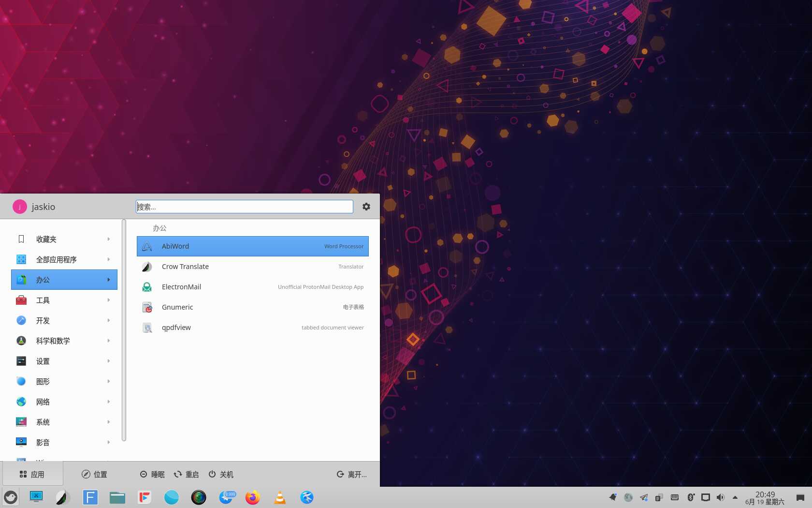Image resolution: width=812 pixels, height=508 pixels.
Task: Expand the 工具 tools category
Action: coord(64,300)
